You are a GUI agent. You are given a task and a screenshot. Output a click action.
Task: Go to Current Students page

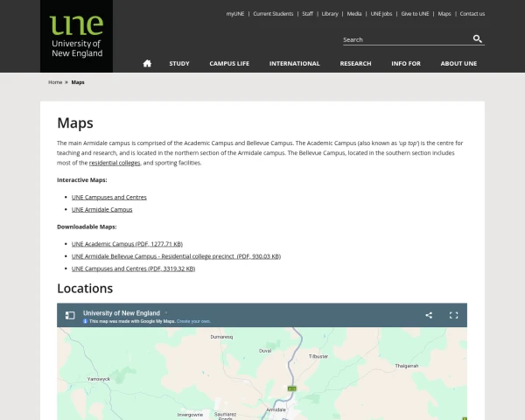[273, 14]
